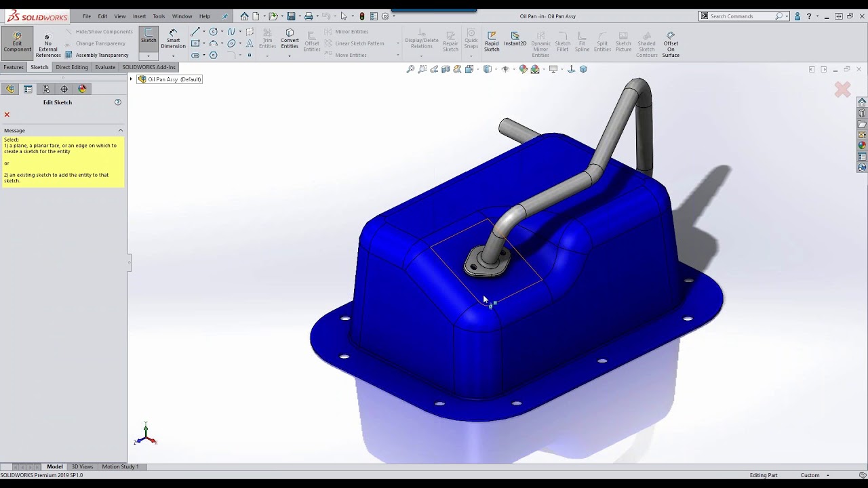Switch to the 3D Views tab
Image resolution: width=868 pixels, height=488 pixels.
[83, 466]
